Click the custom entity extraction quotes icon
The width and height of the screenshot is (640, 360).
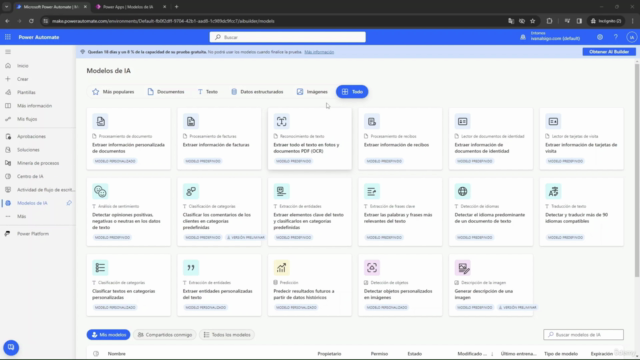point(191,267)
